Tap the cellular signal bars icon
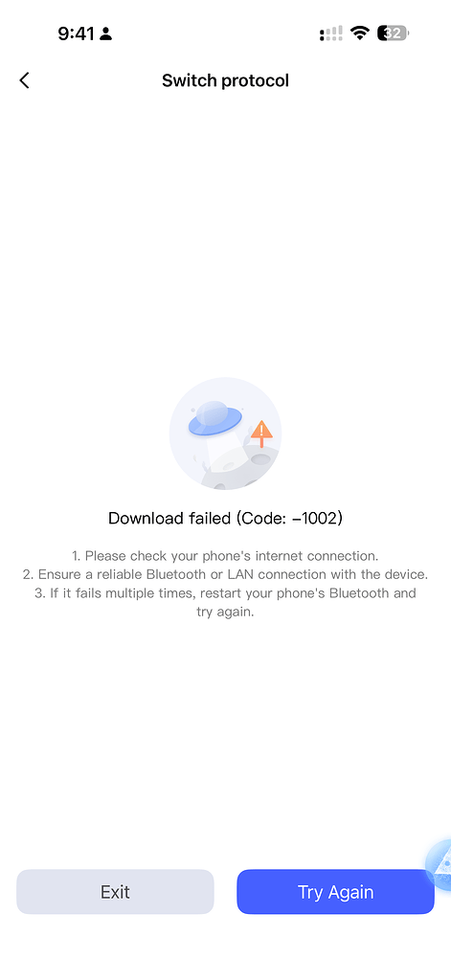The width and height of the screenshot is (451, 980). click(x=331, y=33)
